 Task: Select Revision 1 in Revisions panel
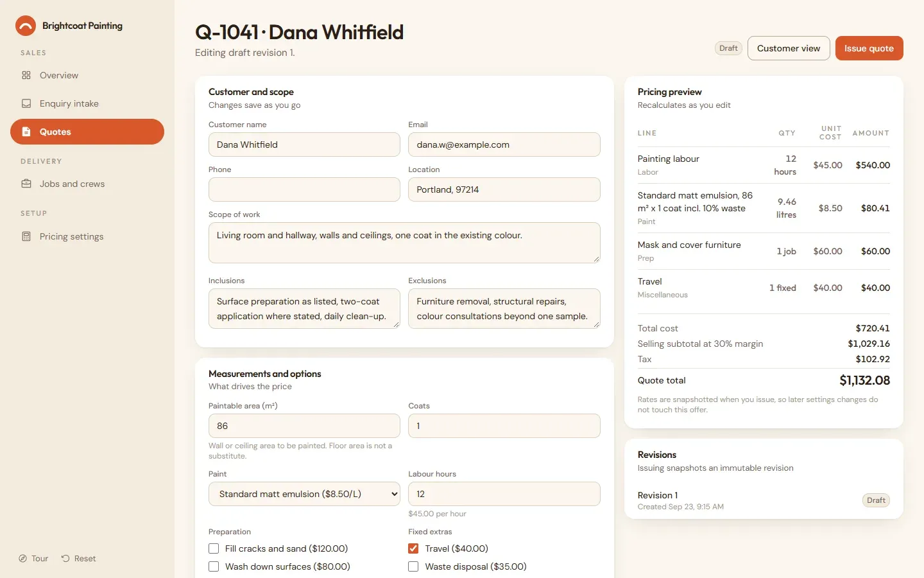coord(764,500)
